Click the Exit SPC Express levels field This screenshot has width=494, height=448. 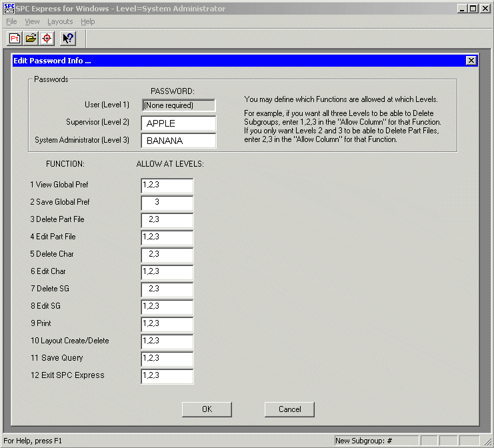[x=167, y=376]
